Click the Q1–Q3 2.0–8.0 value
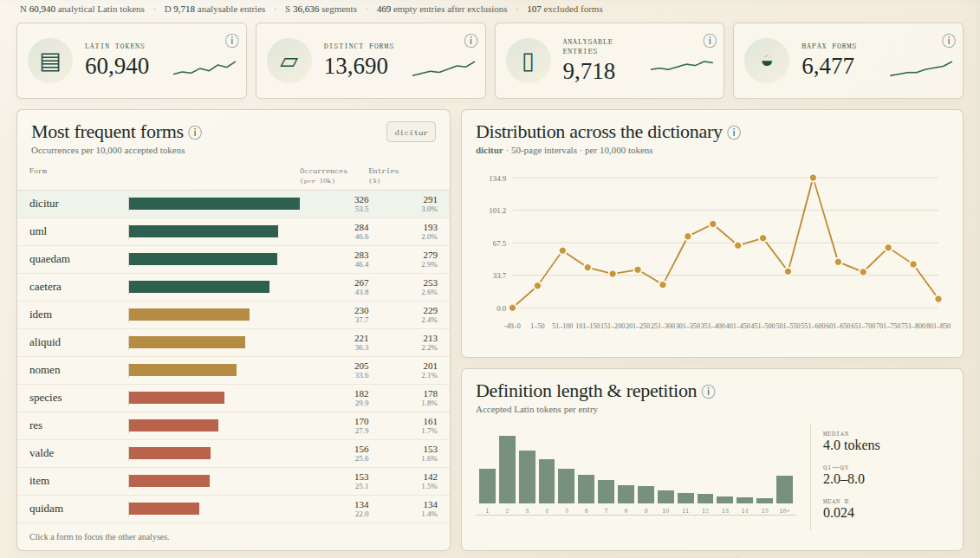The image size is (980, 558). pos(844,479)
